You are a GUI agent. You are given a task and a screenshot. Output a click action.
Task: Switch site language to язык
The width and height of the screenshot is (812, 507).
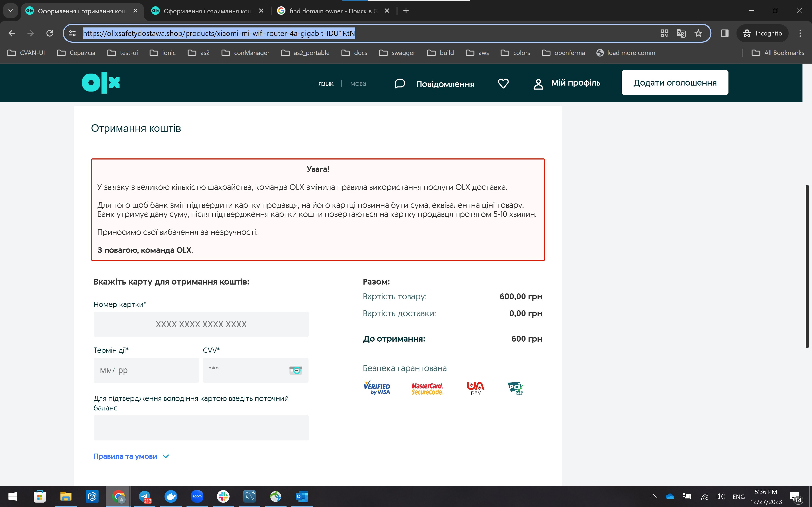326,83
